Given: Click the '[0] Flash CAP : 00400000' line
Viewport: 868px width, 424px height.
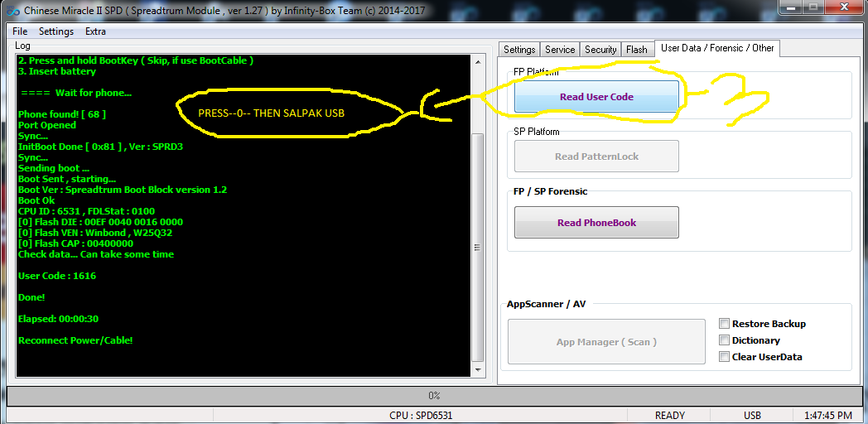Looking at the screenshot, I should click(76, 243).
